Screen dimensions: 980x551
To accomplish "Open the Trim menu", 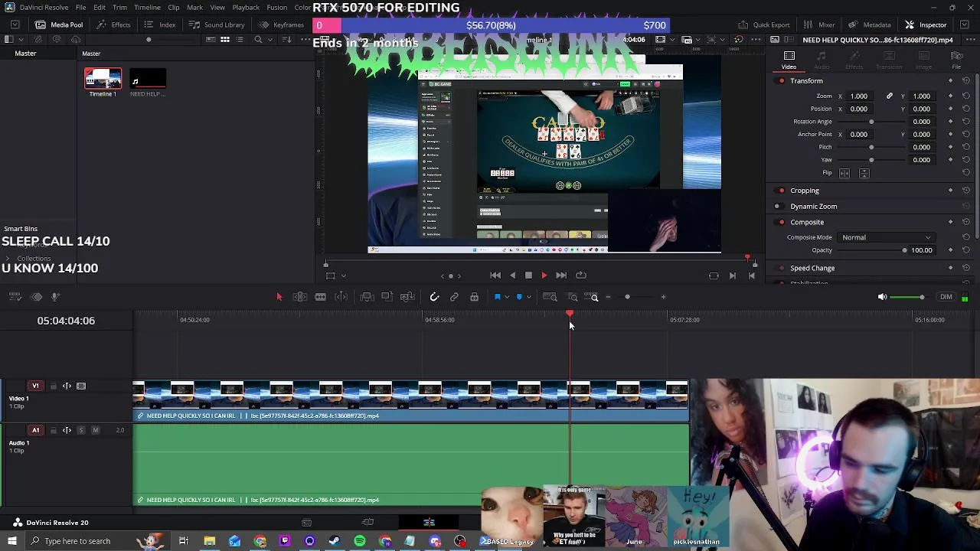I will click(x=119, y=8).
